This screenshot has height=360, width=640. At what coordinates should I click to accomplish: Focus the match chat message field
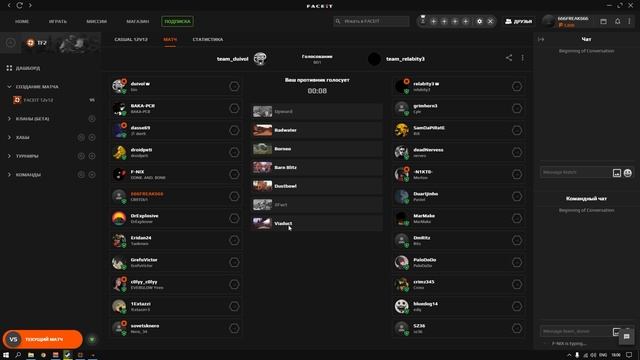(575, 173)
